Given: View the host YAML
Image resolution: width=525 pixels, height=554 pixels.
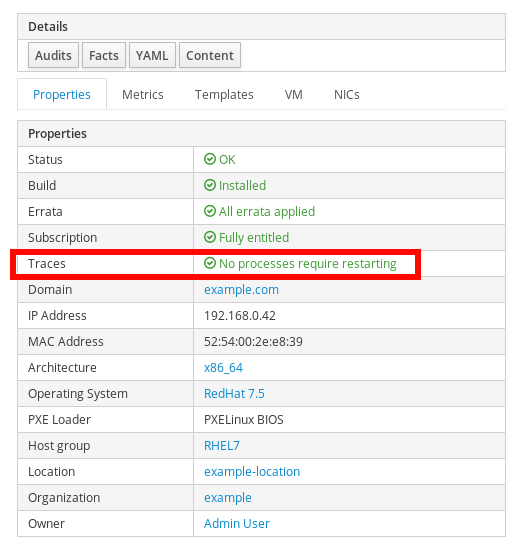Looking at the screenshot, I should click(152, 55).
